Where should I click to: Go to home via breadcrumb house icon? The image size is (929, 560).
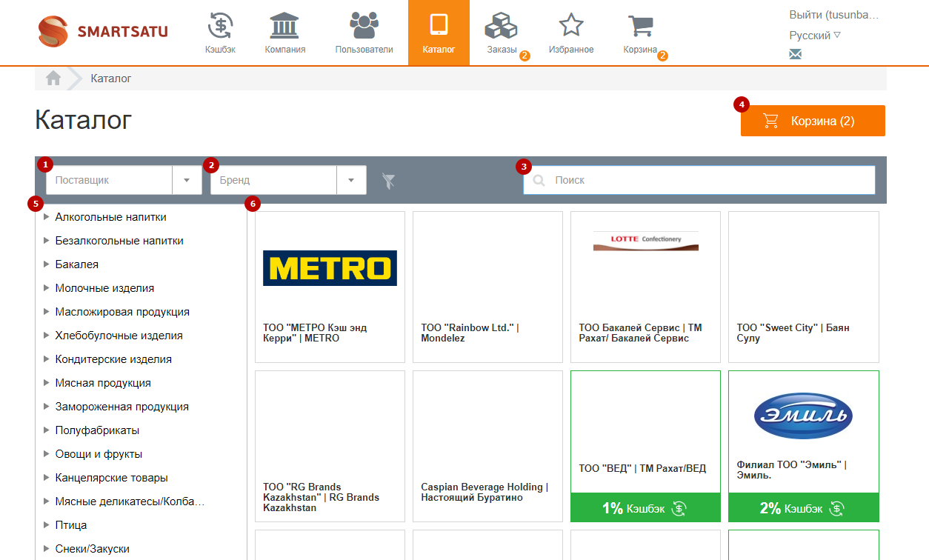coord(53,78)
